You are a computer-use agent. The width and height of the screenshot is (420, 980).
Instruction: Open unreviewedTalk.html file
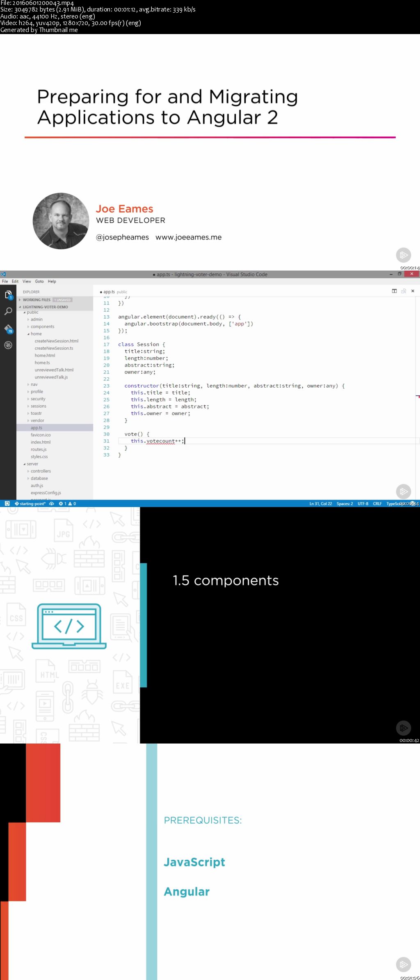[x=55, y=370]
